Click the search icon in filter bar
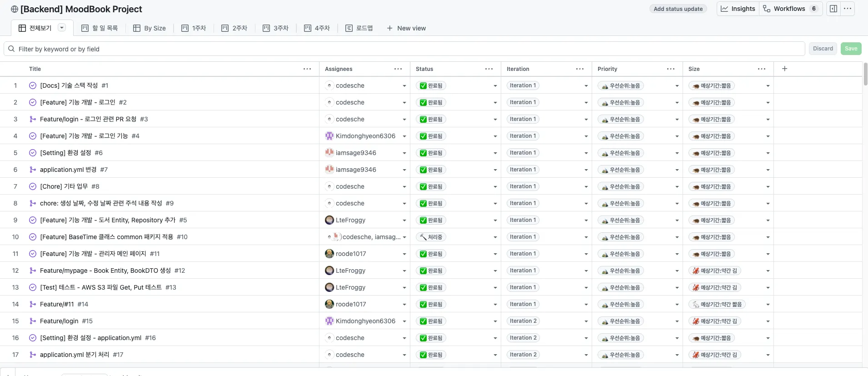Screen dimensions: 868x376 [11, 49]
